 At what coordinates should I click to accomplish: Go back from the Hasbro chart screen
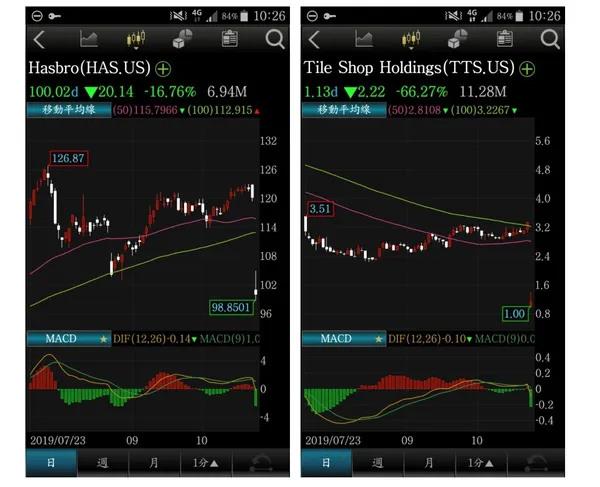(x=40, y=40)
